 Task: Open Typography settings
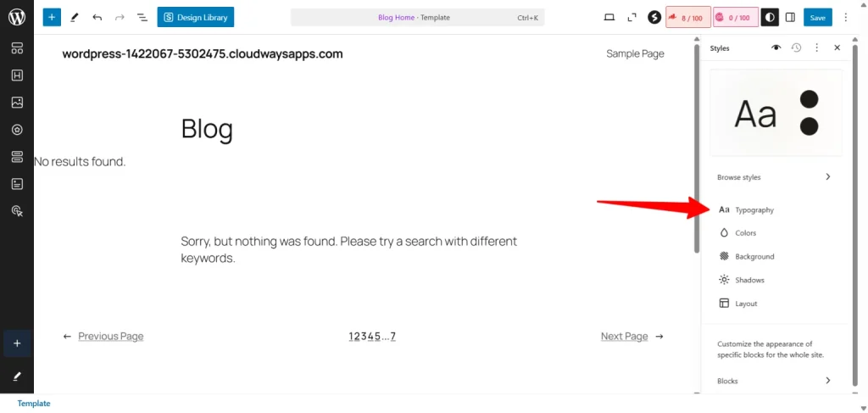[x=754, y=209]
